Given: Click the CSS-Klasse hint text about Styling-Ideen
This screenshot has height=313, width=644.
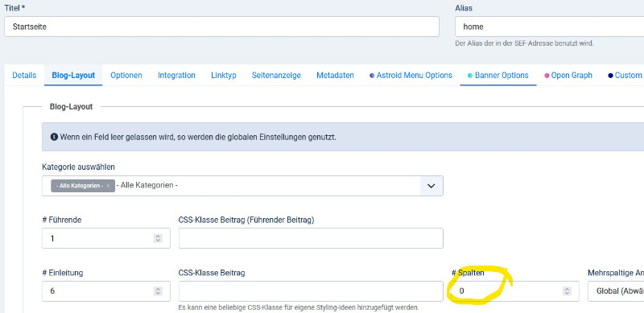Looking at the screenshot, I should (x=299, y=307).
